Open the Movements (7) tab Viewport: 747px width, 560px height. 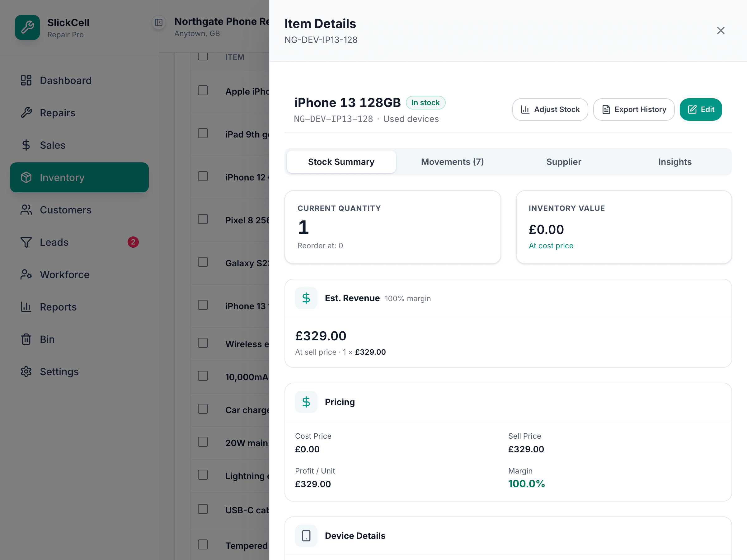coord(452,162)
